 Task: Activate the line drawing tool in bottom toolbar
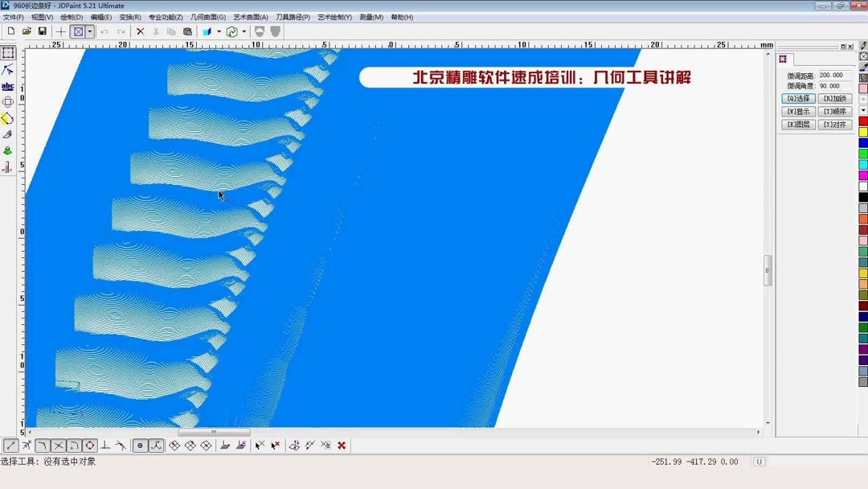pyautogui.click(x=11, y=445)
